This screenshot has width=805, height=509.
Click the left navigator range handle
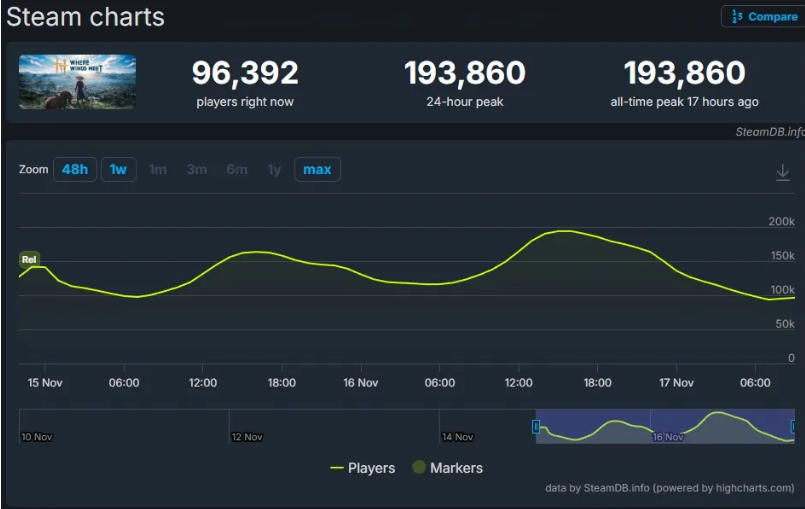point(536,427)
